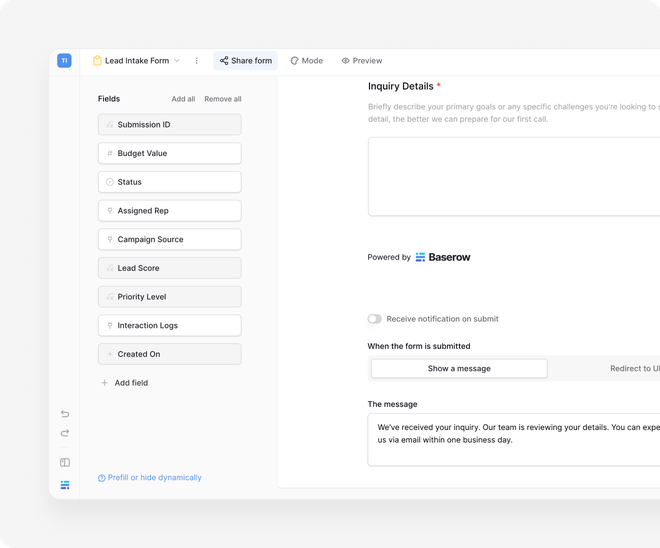Select Show a message option

tap(459, 369)
